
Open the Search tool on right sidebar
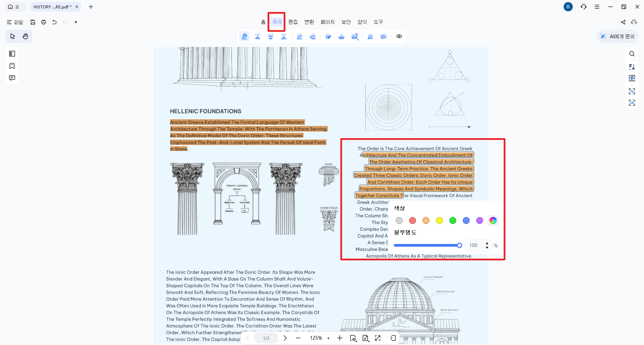[632, 54]
